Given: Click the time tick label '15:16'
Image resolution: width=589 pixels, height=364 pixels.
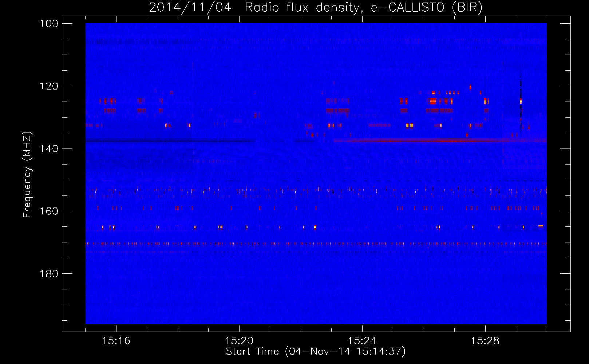Looking at the screenshot, I should coord(116,341).
